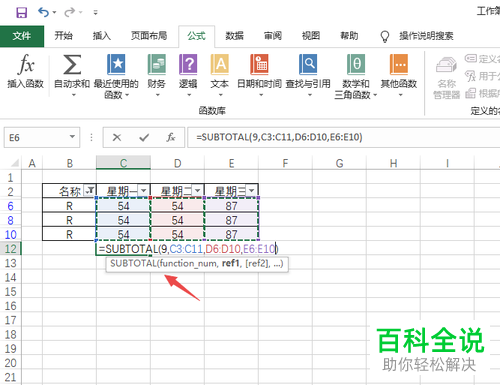Viewport: 500px width, 385px height.
Task: Click inside the formula bar SUBTOTAL text
Action: 279,137
